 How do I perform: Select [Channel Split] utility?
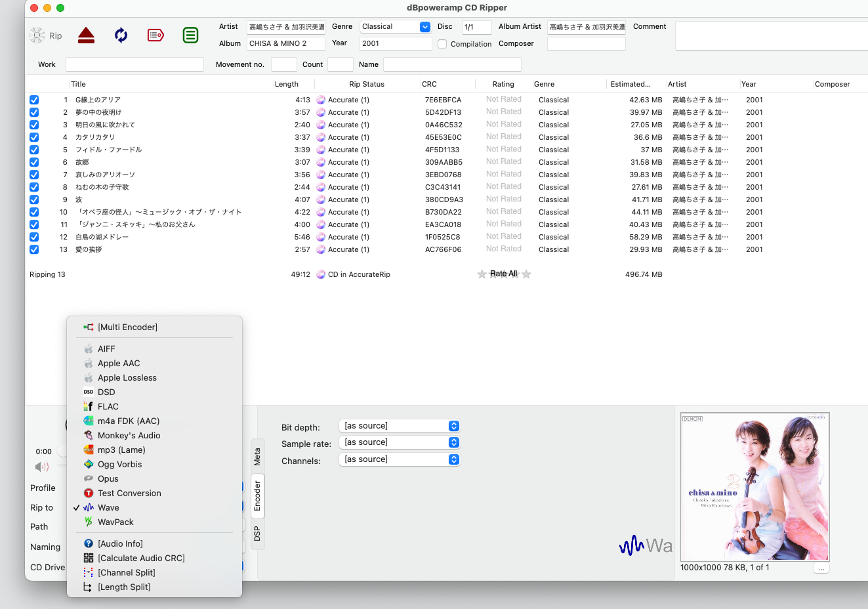155,572
